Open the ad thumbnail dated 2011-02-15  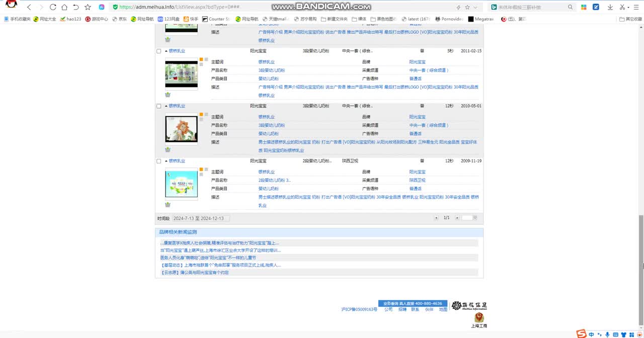point(181,74)
